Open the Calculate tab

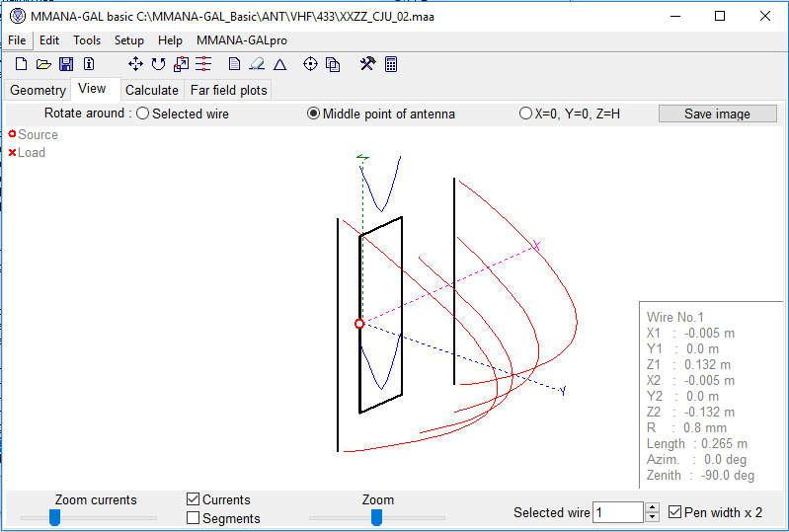click(152, 90)
